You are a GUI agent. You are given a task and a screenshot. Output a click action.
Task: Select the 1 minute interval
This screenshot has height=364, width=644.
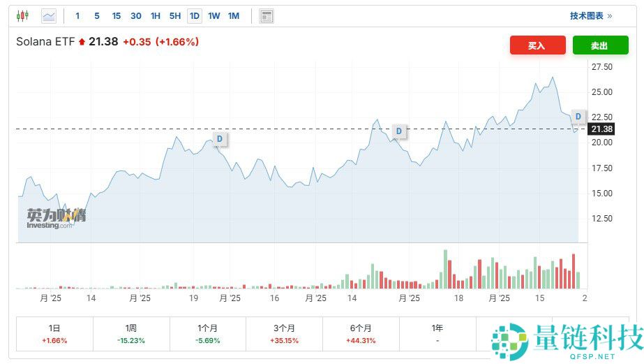[77, 15]
